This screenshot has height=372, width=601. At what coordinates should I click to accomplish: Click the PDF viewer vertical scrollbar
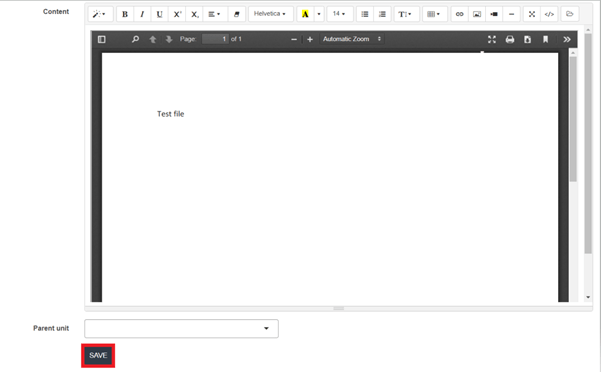[573, 119]
